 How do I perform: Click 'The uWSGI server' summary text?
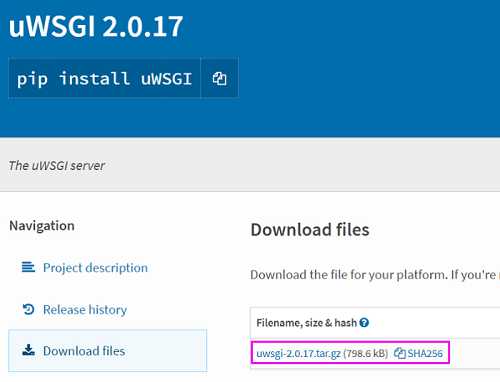click(x=57, y=166)
